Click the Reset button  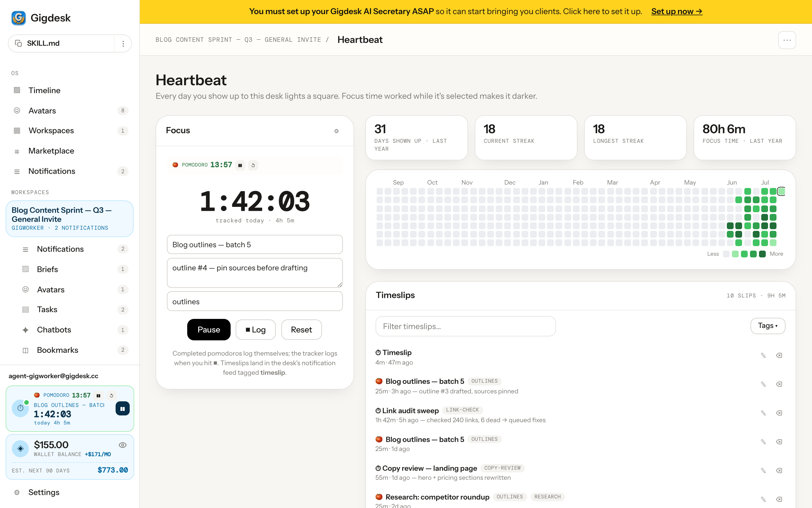tap(301, 330)
